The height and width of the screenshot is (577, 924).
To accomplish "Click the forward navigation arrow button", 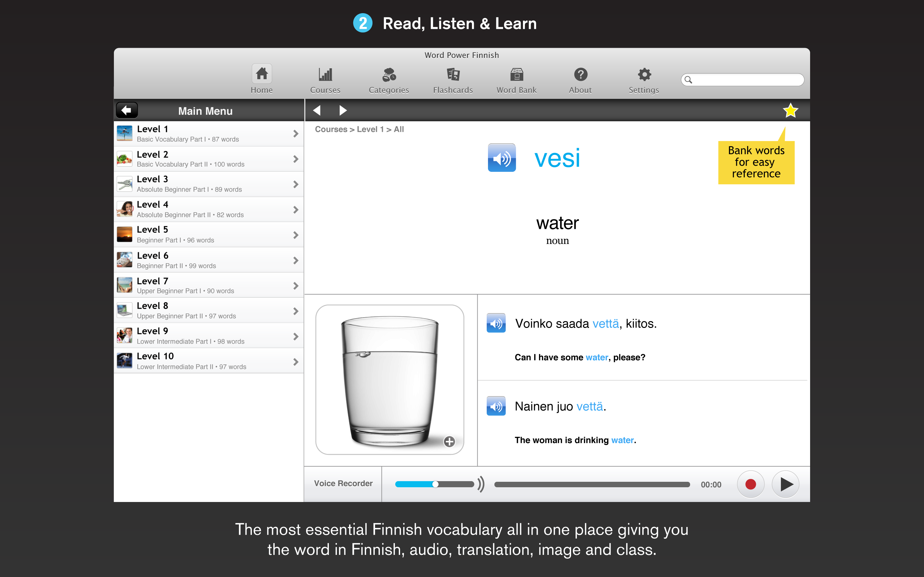I will 344,111.
